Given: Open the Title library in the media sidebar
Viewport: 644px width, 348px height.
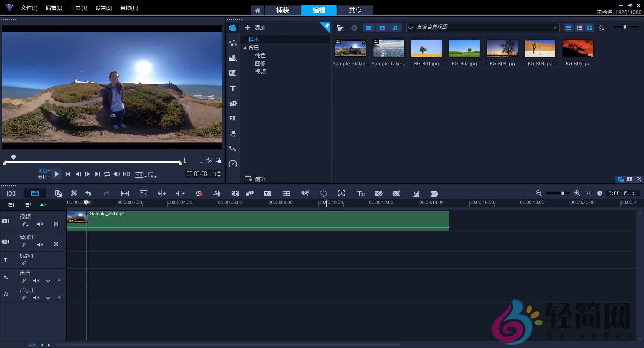Looking at the screenshot, I should pos(233,88).
